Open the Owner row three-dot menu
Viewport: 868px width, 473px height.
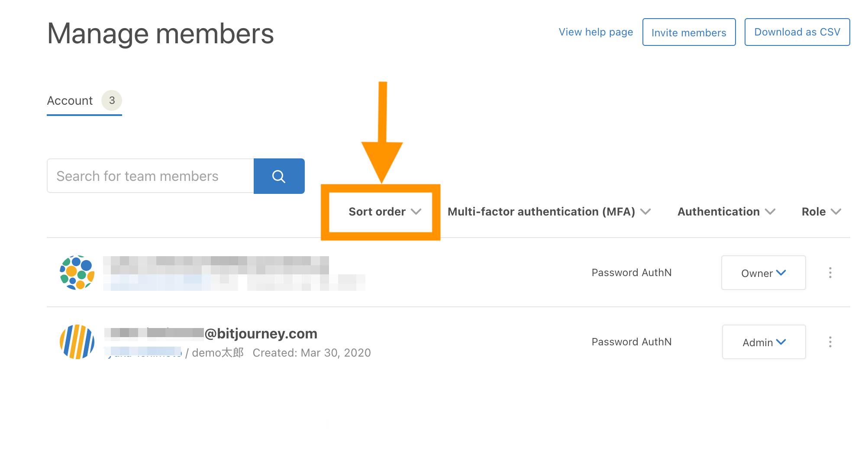830,273
